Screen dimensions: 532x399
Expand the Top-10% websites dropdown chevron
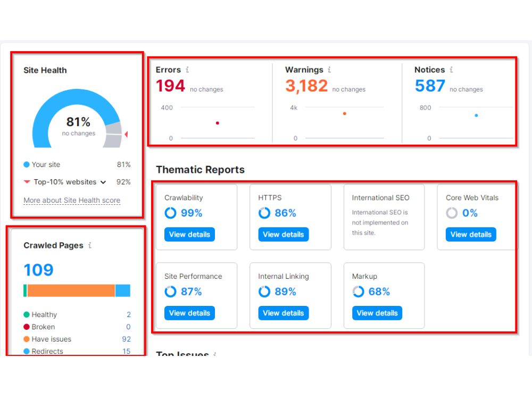coord(103,182)
